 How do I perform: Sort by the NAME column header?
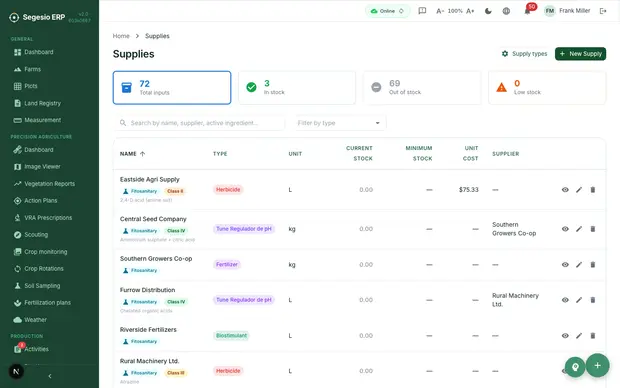[132, 154]
